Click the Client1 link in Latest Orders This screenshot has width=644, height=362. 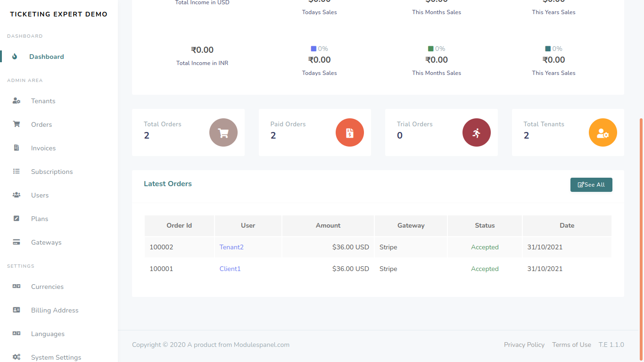(x=230, y=268)
